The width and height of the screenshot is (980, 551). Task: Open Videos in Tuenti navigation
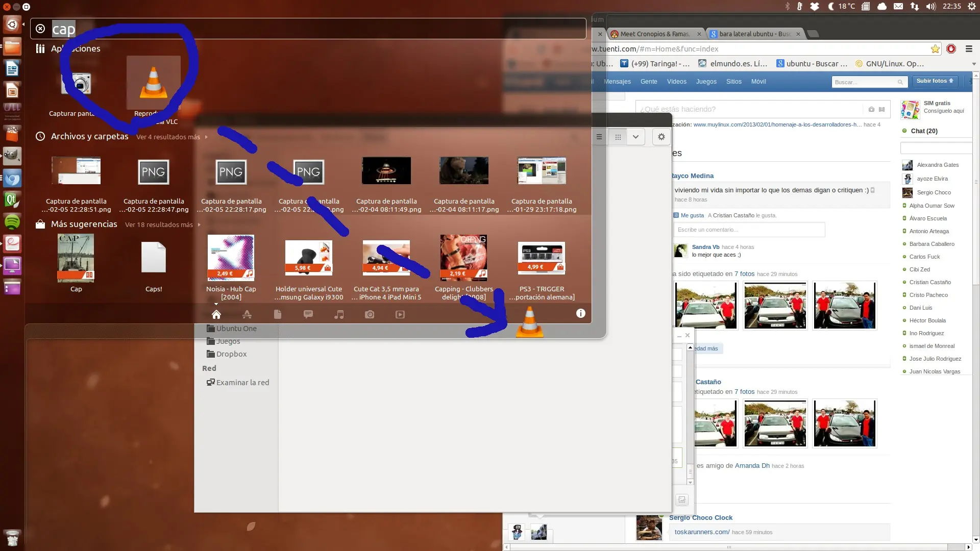[677, 82]
